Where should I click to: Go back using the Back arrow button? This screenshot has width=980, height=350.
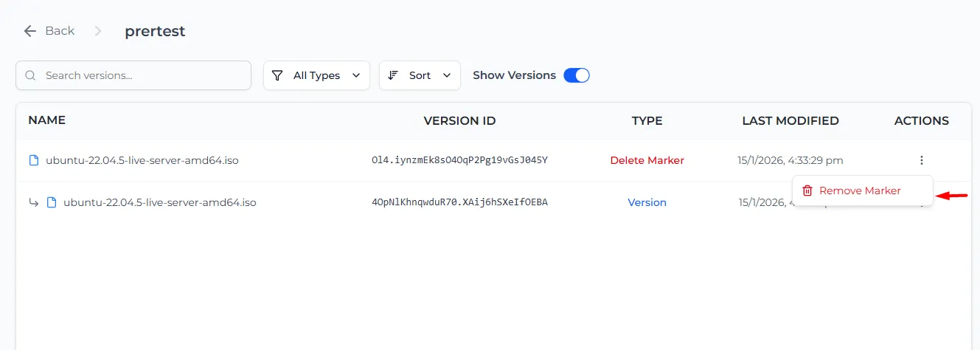[49, 31]
